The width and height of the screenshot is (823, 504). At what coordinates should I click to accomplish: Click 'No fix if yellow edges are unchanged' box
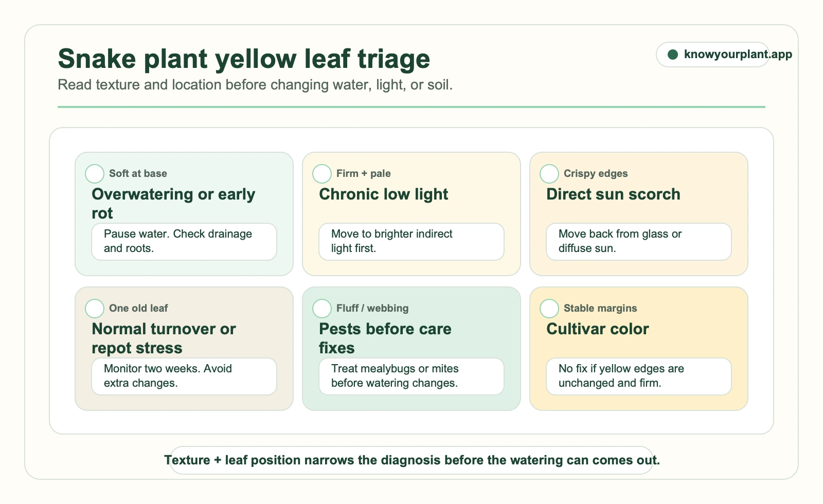[x=639, y=376]
